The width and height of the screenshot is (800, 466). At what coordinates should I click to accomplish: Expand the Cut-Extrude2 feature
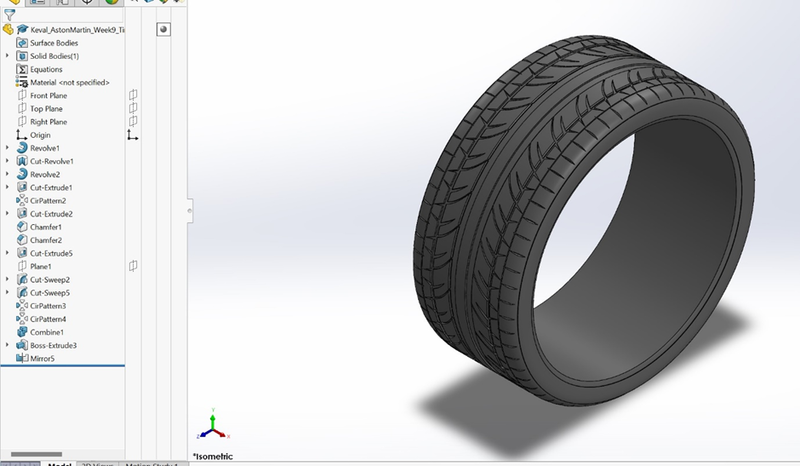pos(7,213)
